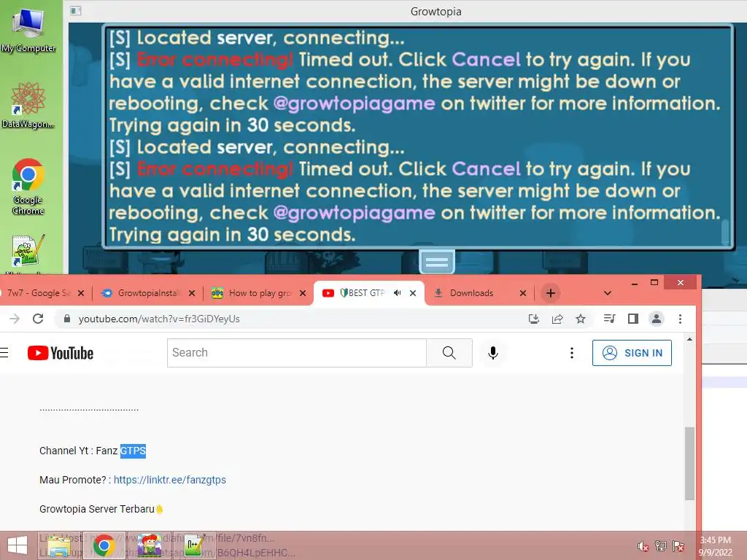Close the How to play growtopia tab
747x560 pixels.
pos(303,293)
